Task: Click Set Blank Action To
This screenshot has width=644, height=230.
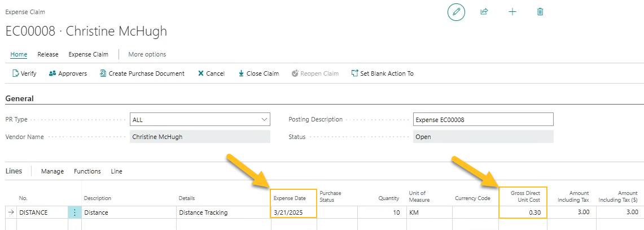Action: (382, 73)
